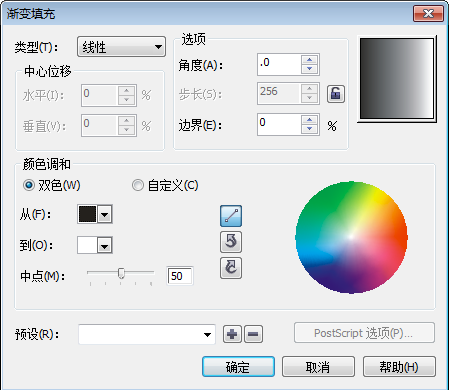Screen dimensions: 450x390
Task: Click the gradient preview thumbnail
Action: coord(397,79)
